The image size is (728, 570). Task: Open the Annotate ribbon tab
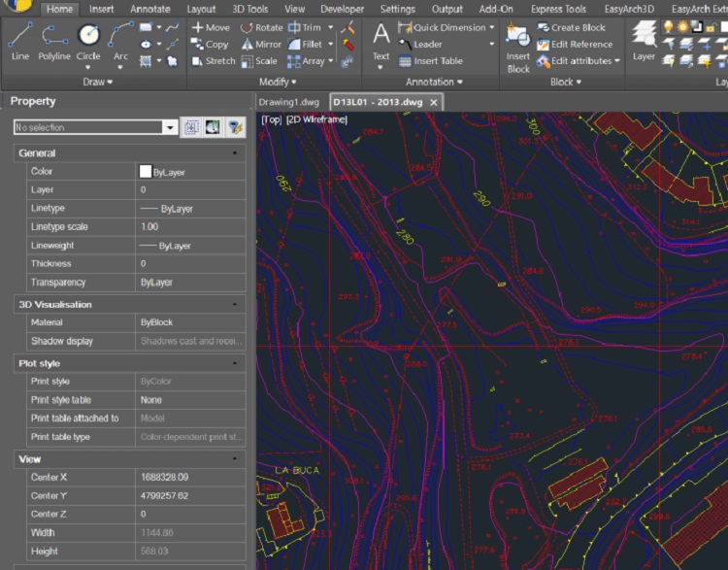149,9
